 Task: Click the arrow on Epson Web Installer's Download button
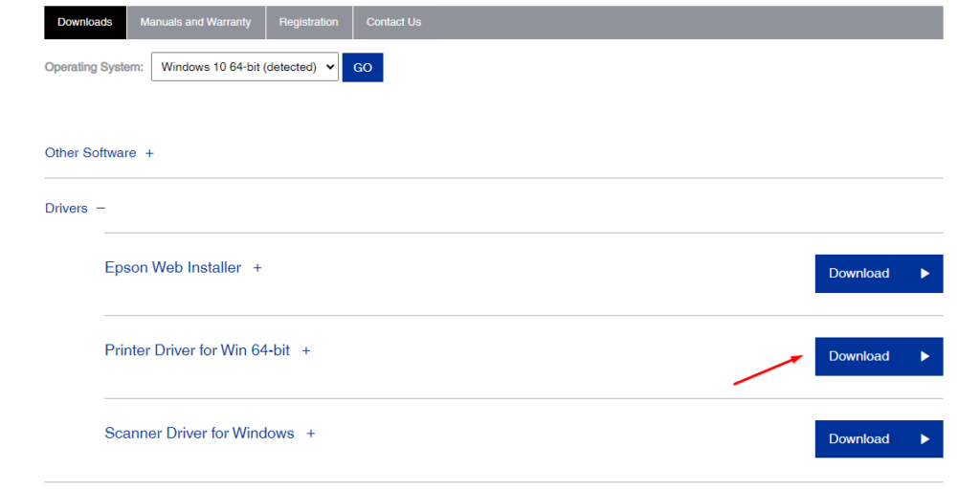[x=924, y=274]
